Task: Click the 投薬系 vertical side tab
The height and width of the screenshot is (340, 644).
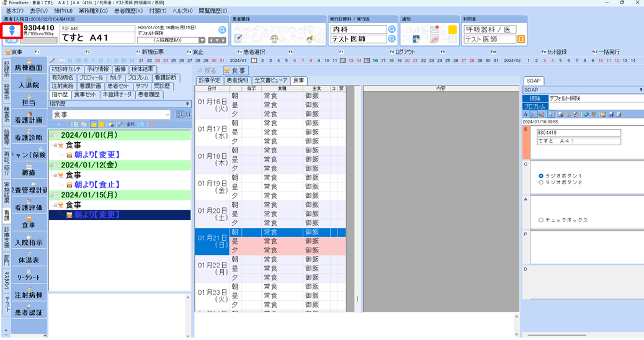Action: [7, 92]
